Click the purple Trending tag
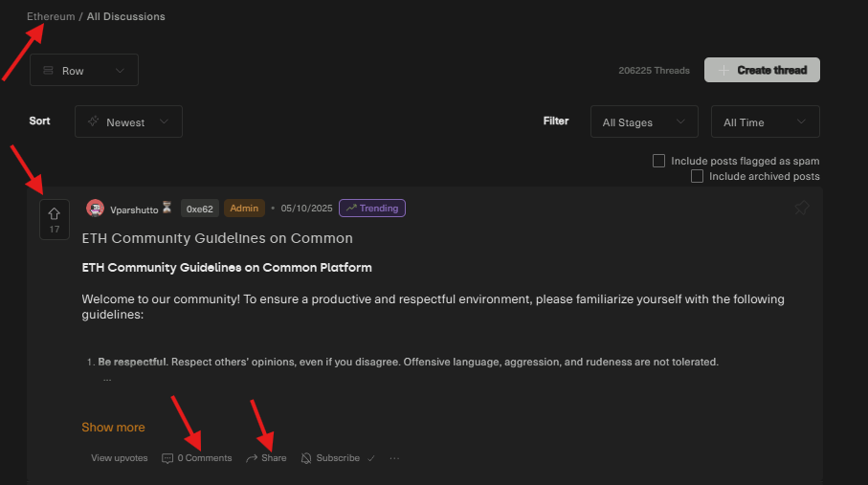This screenshot has height=485, width=868. pyautogui.click(x=372, y=208)
